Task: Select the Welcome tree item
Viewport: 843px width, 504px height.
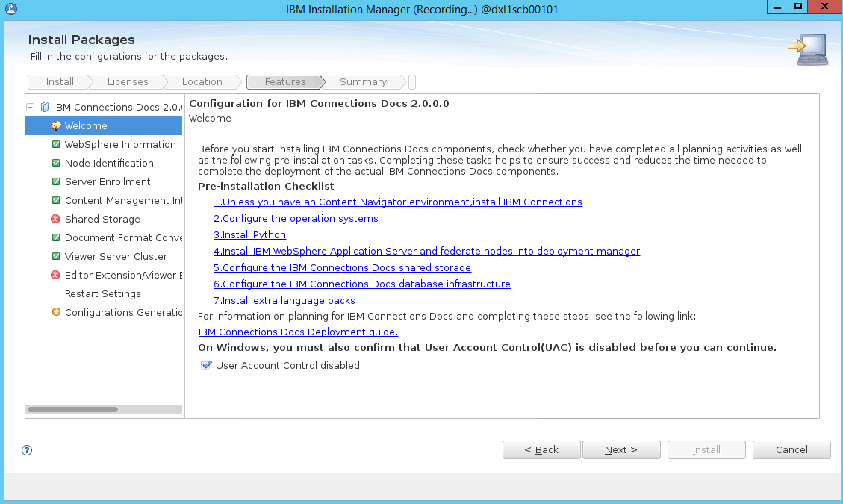Action: pos(104,126)
